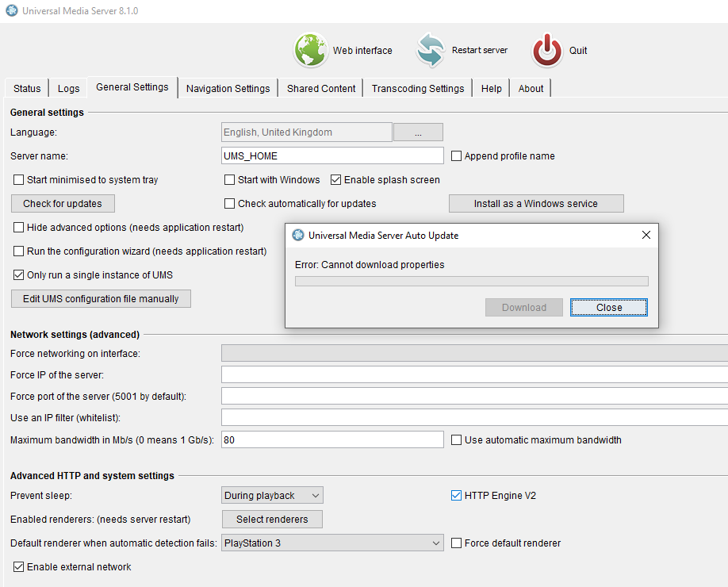
Task: Open the default renderer PlayStation 3 dropdown
Action: [332, 543]
